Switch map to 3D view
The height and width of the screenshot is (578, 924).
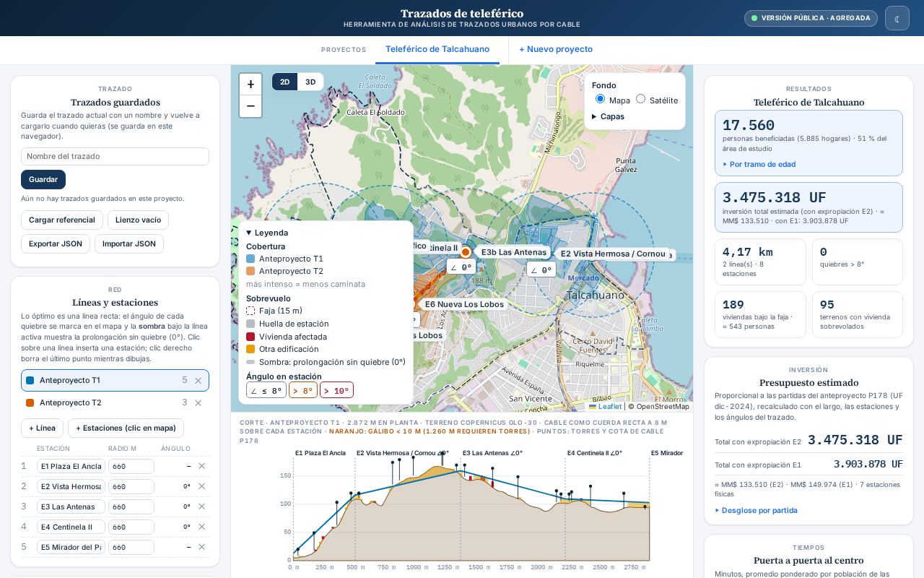[310, 82]
